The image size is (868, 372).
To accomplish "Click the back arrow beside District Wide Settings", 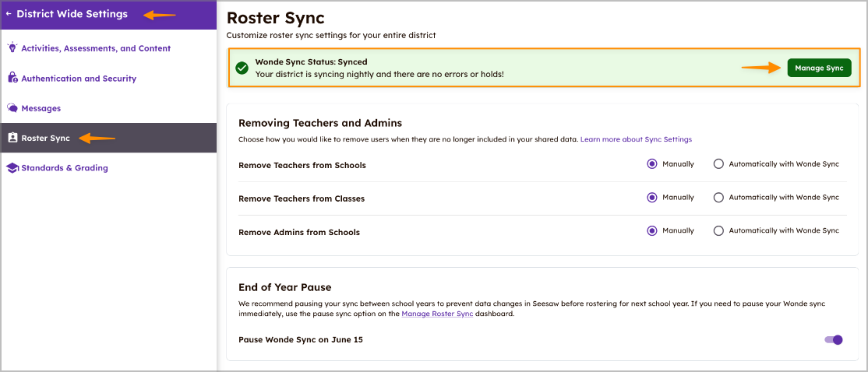I will click(x=9, y=14).
